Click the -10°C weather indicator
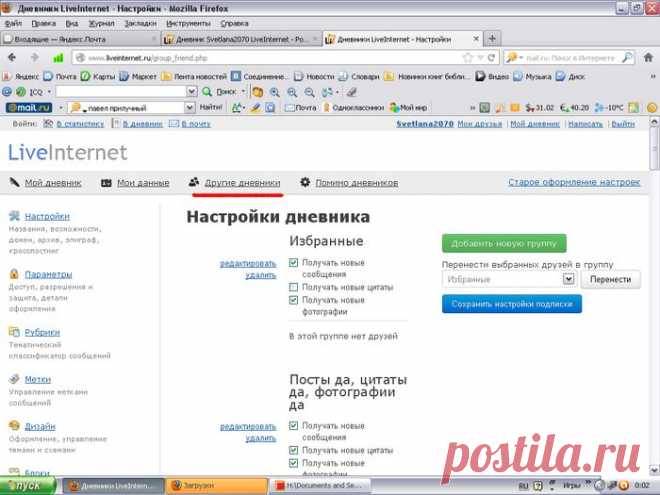This screenshot has width=660, height=495. point(609,108)
